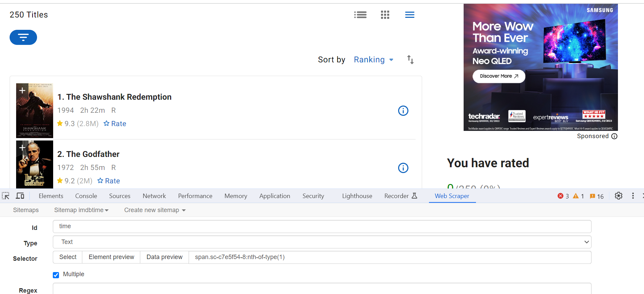Rate The Godfather
Viewport: 644px width, 294px height.
(109, 181)
